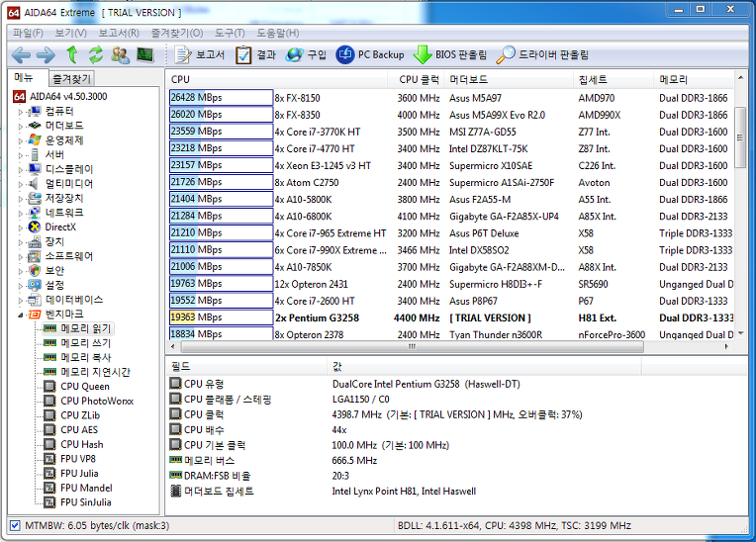Click the green Up arrow toolbar icon
This screenshot has width=756, height=542.
72,55
